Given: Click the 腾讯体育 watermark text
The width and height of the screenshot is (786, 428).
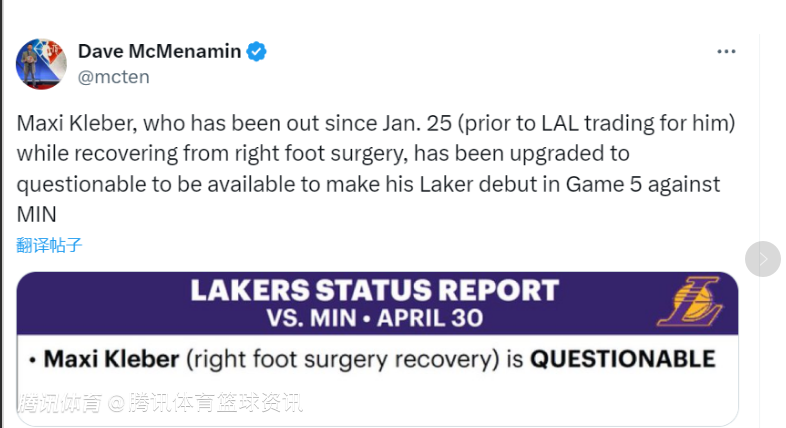Looking at the screenshot, I should click(60, 405).
